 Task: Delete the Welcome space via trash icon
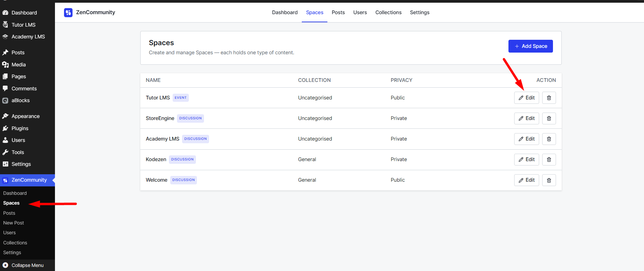[x=549, y=180]
